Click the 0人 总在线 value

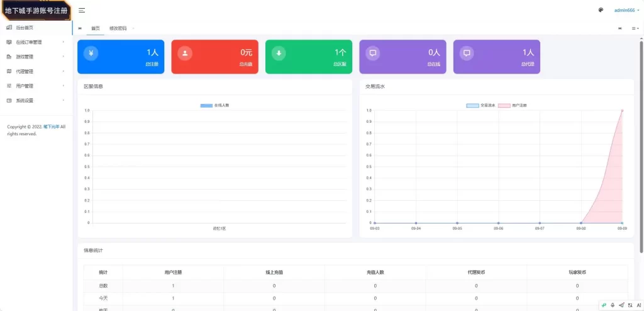[x=435, y=52]
